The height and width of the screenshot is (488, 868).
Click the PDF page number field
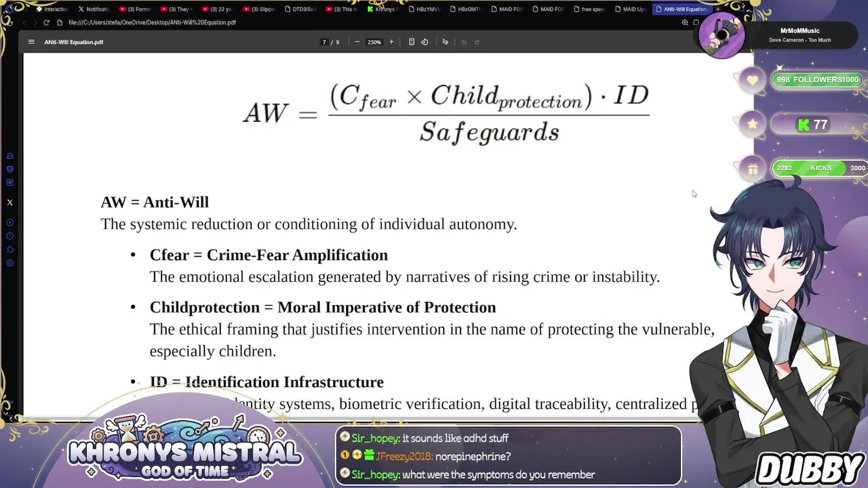(x=325, y=42)
